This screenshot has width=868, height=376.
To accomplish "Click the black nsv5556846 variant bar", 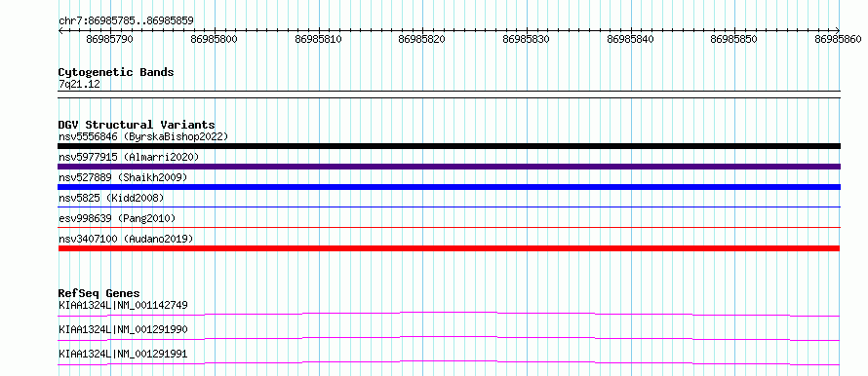I will [449, 146].
